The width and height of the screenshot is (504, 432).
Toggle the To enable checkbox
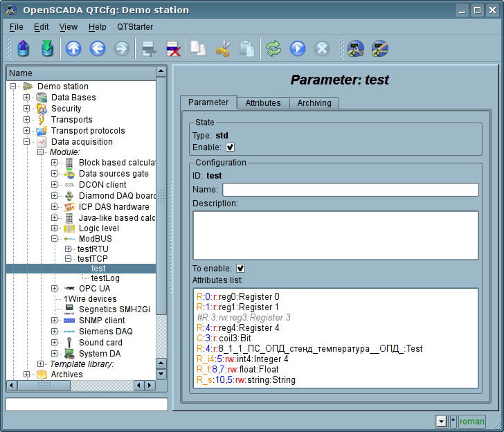(241, 268)
